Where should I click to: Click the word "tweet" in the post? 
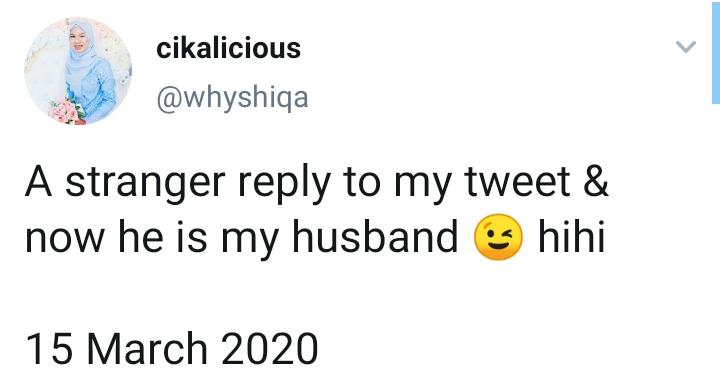tap(517, 181)
